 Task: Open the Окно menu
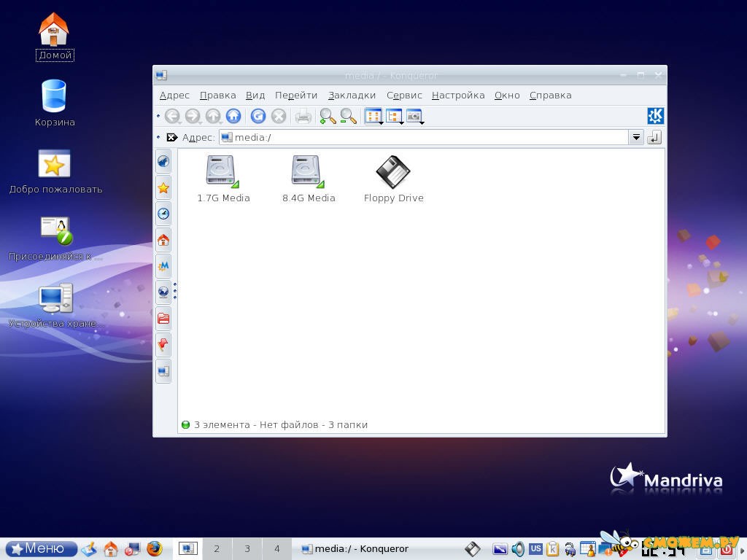(507, 96)
